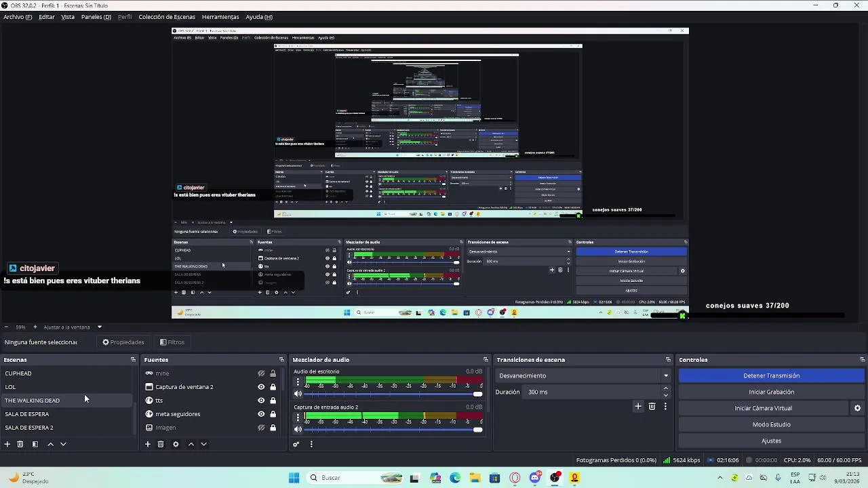This screenshot has height=488, width=868.
Task: Hide the tts source
Action: click(261, 401)
